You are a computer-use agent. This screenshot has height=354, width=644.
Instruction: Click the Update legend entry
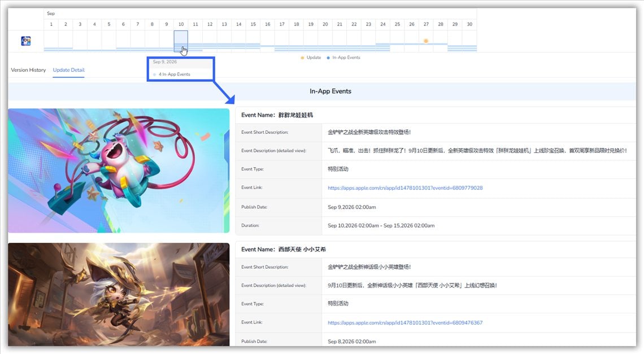[x=311, y=58]
